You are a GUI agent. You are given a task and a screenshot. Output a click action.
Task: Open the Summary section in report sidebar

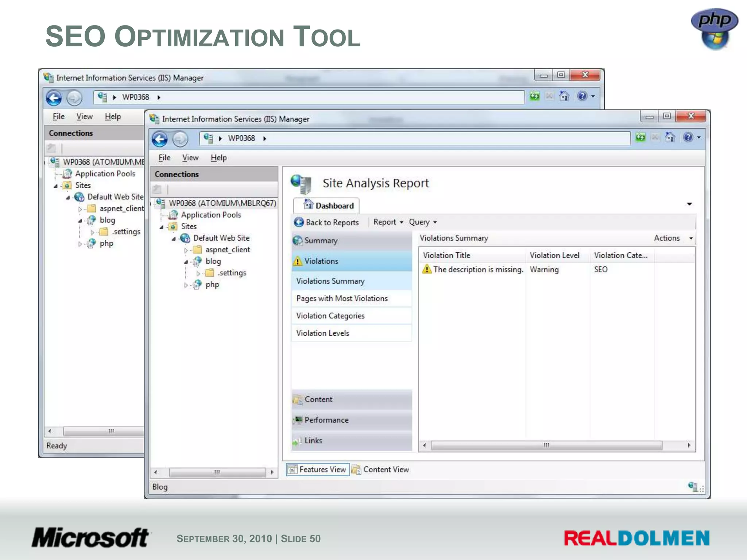click(x=352, y=241)
